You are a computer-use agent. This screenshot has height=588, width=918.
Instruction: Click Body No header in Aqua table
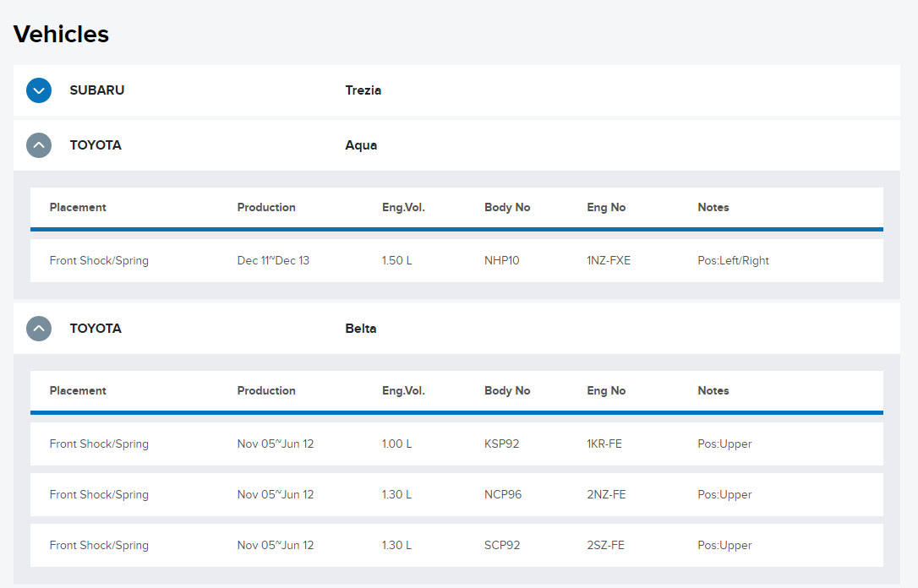(x=507, y=207)
